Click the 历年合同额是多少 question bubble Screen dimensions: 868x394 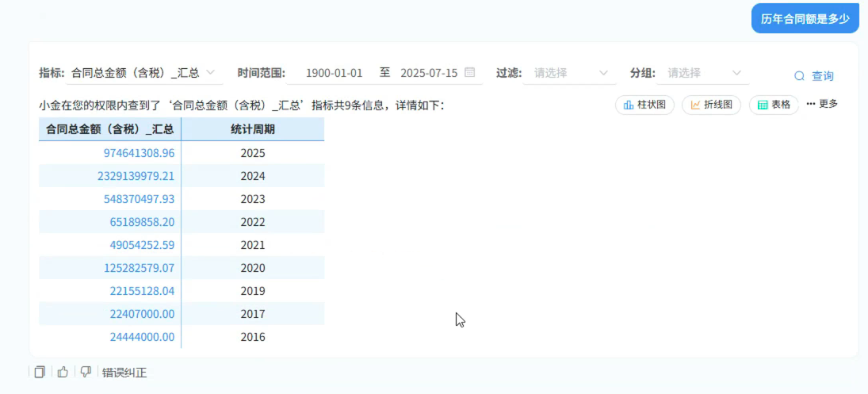pos(805,19)
